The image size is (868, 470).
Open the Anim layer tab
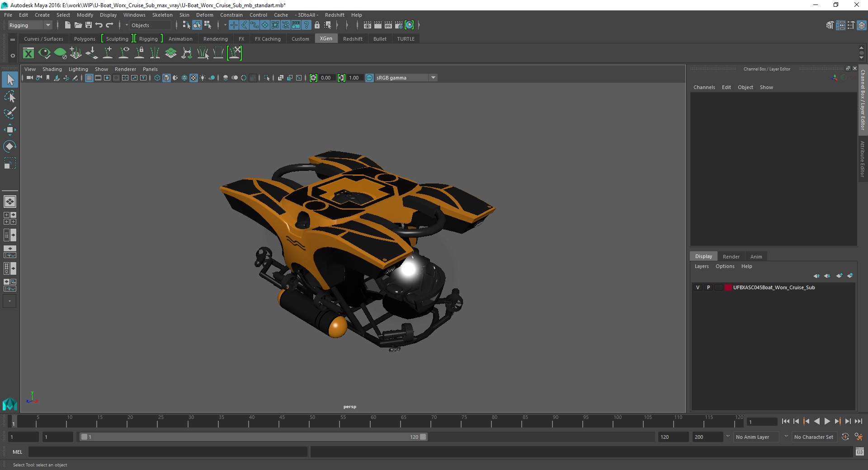756,256
